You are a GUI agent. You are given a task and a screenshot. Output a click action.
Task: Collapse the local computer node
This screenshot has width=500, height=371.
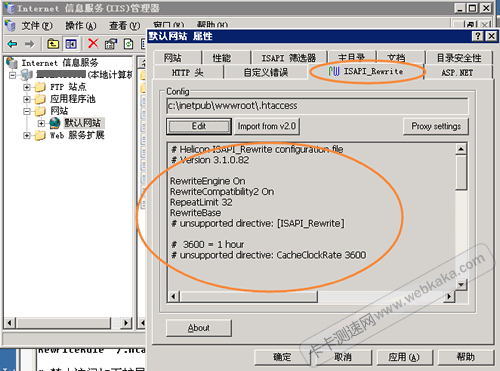tap(13, 75)
